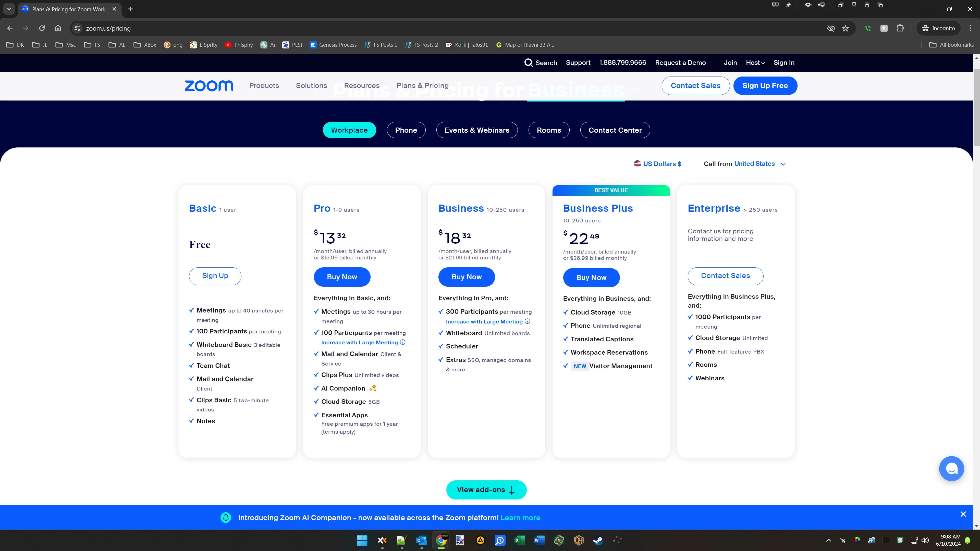
Task: Click Large Meeting info icon in Business plan
Action: pyautogui.click(x=527, y=321)
